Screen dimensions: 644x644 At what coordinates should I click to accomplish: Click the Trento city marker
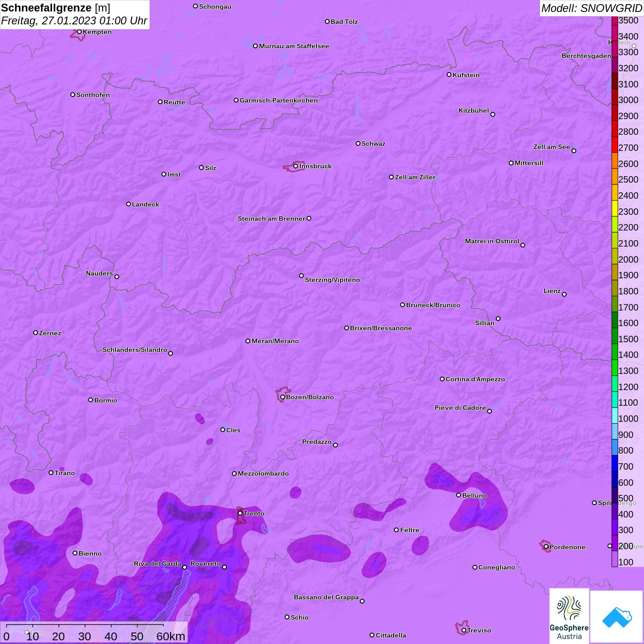[240, 513]
